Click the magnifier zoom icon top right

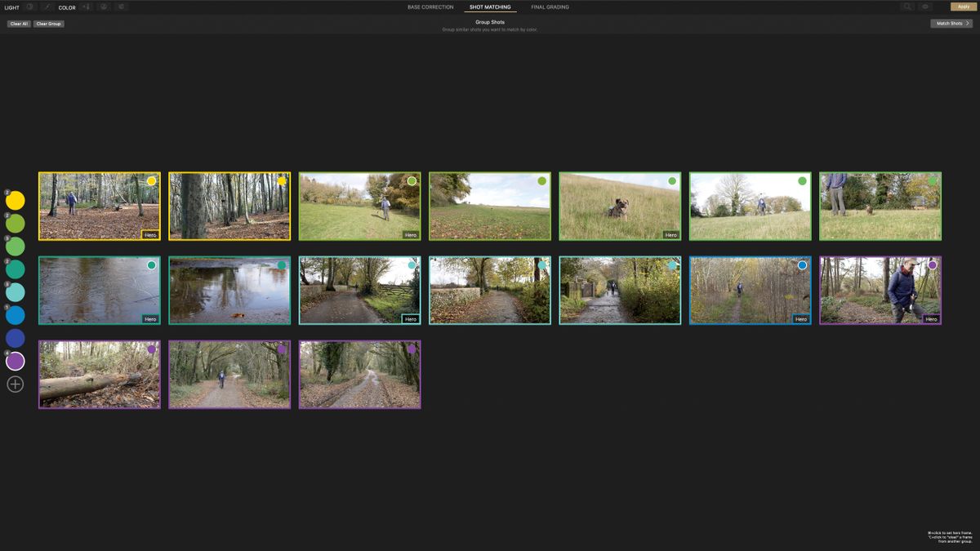[907, 7]
